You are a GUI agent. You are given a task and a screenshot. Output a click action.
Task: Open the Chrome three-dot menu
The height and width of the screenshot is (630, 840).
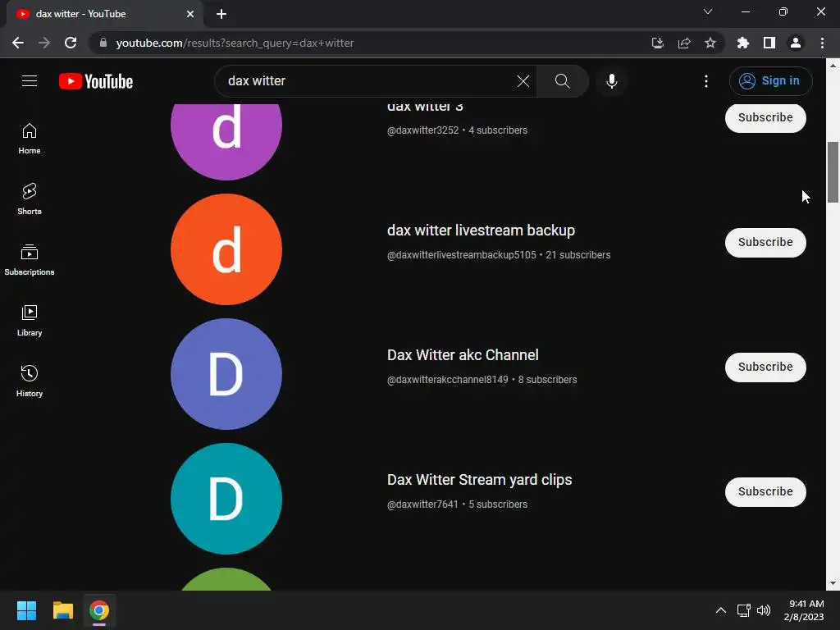tap(822, 43)
